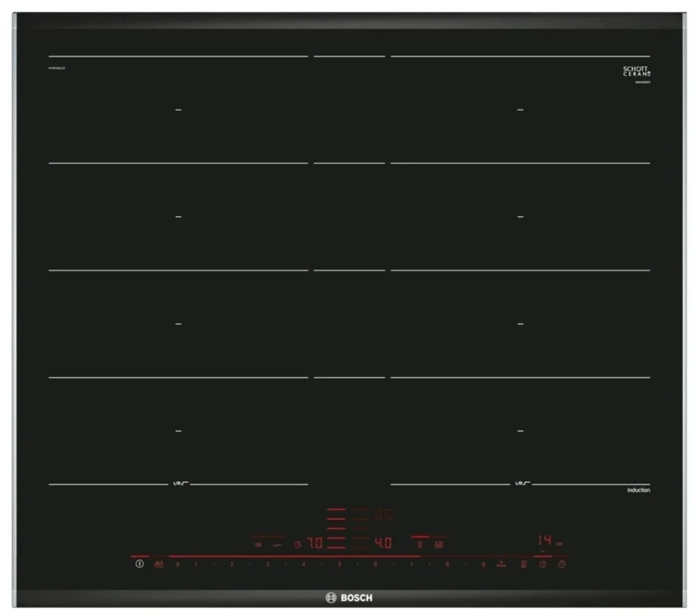Set power level to 0 on the slider
Viewport: 699px width, 616px height.
tap(178, 564)
